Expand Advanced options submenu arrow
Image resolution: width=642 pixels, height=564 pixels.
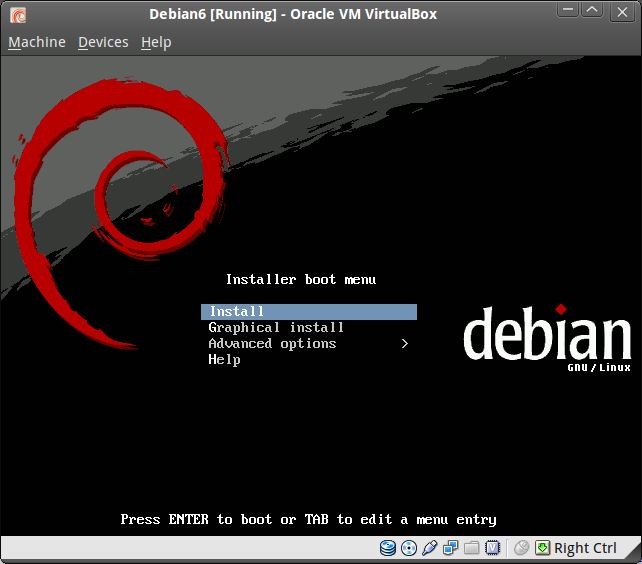pyautogui.click(x=405, y=344)
